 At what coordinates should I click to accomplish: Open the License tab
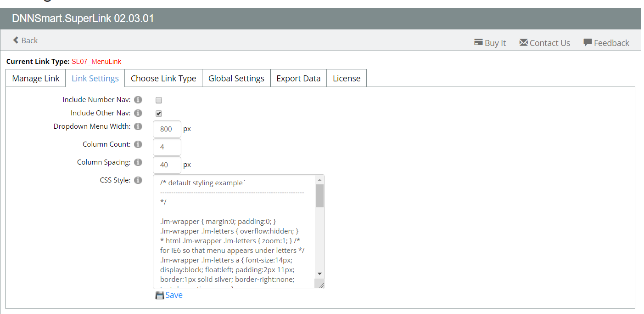click(x=347, y=78)
